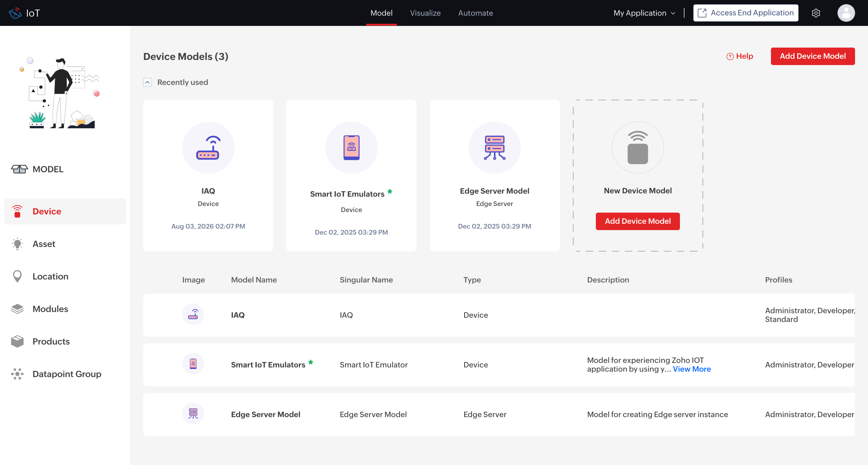Click the Device wifi icon in sidebar
868x465 pixels.
tap(17, 211)
